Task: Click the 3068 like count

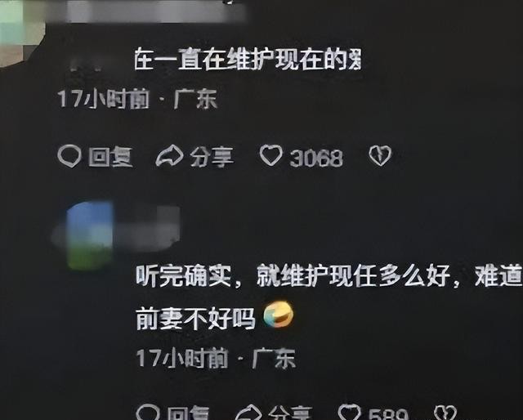Action: [316, 158]
